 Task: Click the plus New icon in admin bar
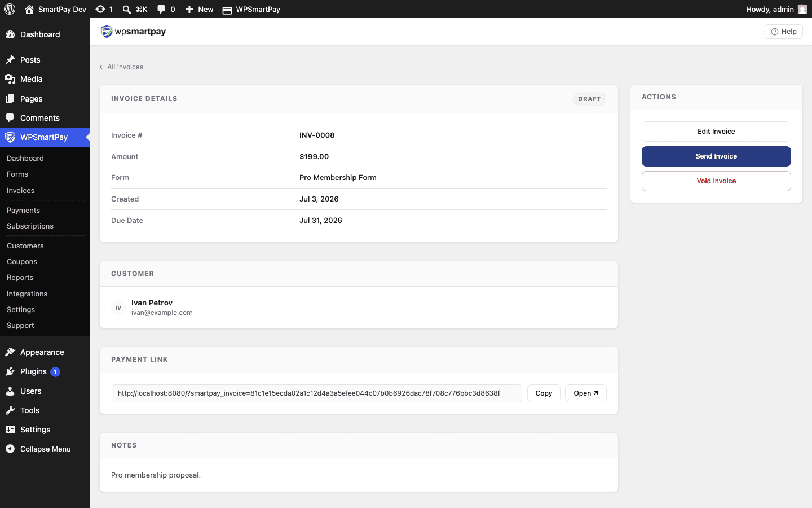(x=189, y=9)
